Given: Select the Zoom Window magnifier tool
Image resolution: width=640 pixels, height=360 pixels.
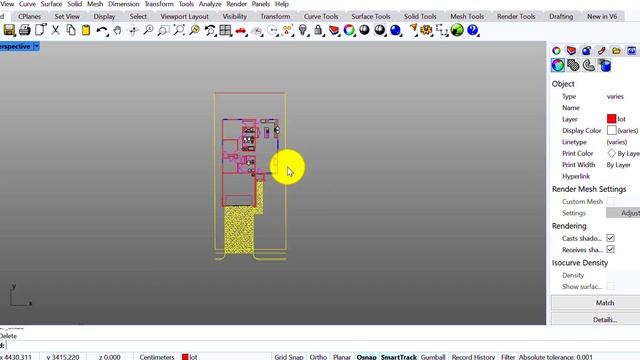Looking at the screenshot, I should (x=163, y=30).
